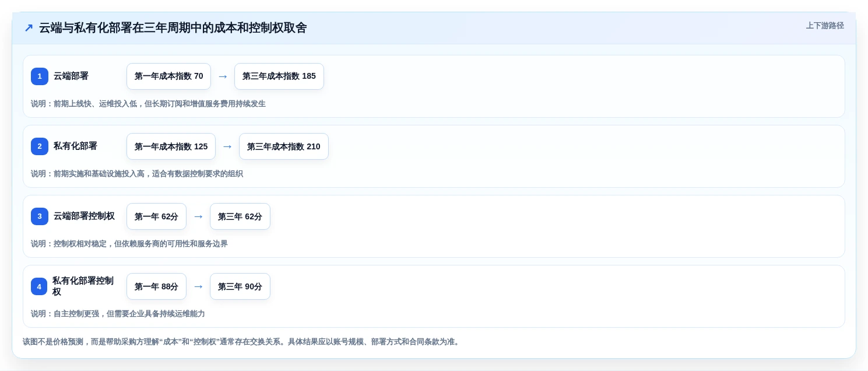Click the 第三年成本指数 210 box

tap(284, 146)
